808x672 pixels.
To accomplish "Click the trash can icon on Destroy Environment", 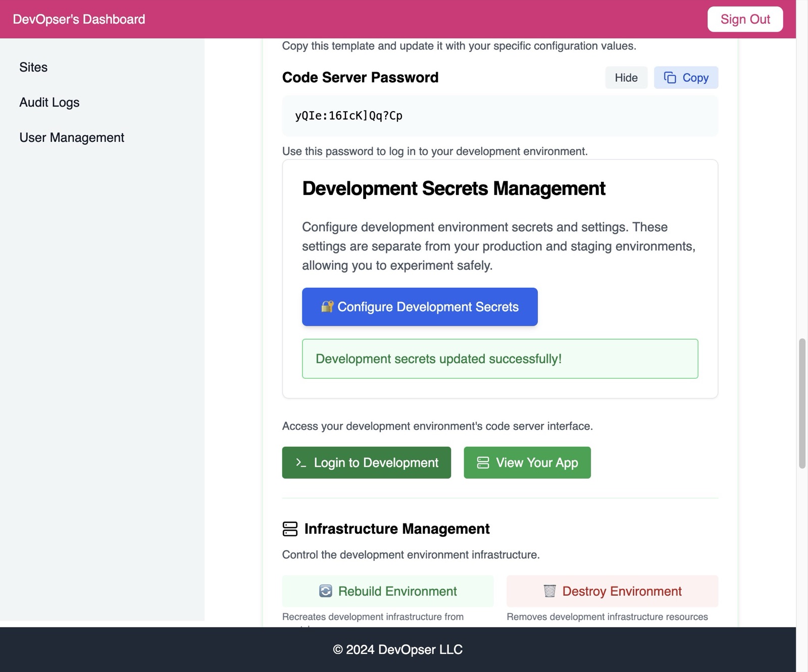I will point(549,591).
